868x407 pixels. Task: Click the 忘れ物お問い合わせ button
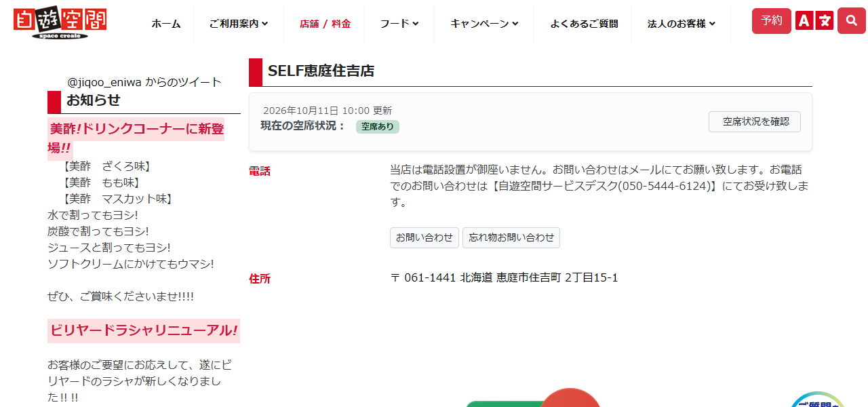[x=511, y=237]
